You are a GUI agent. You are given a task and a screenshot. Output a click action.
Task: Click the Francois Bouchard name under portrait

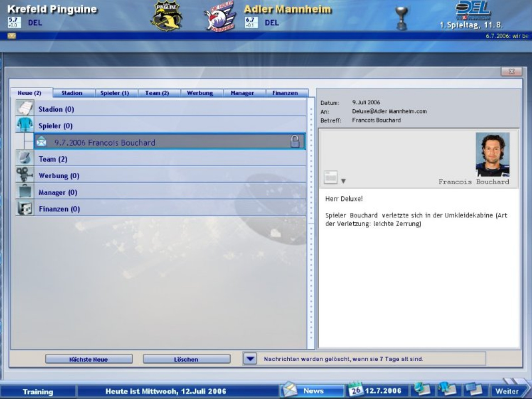[x=473, y=182]
